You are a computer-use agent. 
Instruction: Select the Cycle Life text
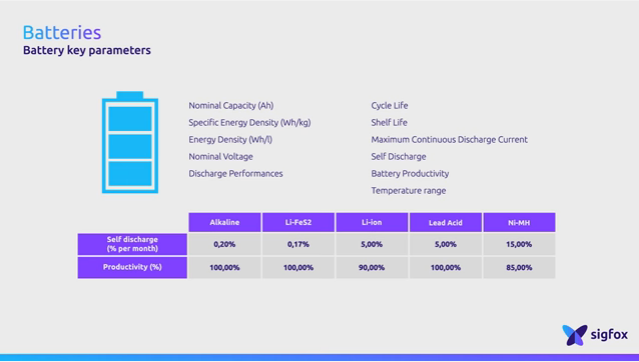point(389,106)
